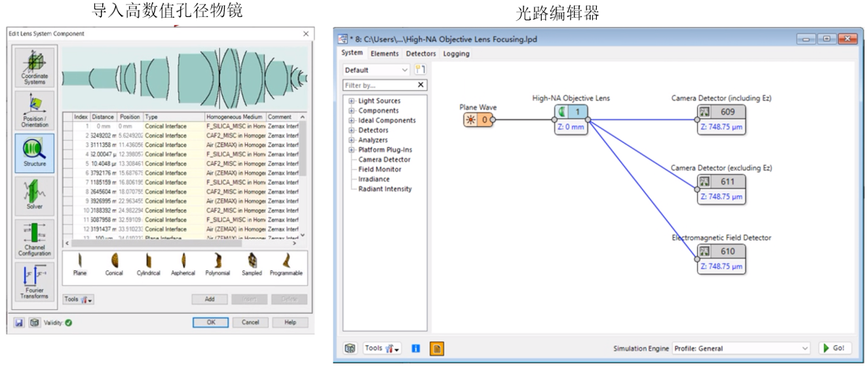Expand the Detectors tree node
The height and width of the screenshot is (366, 868).
click(352, 131)
